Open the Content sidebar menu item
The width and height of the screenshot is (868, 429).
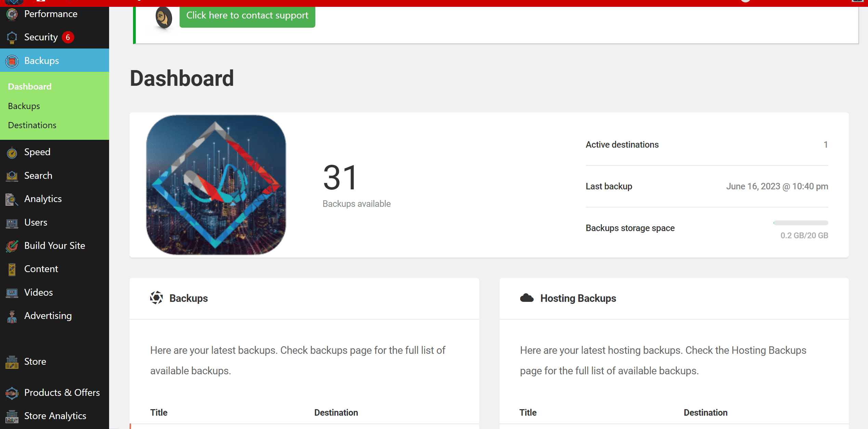(x=41, y=269)
